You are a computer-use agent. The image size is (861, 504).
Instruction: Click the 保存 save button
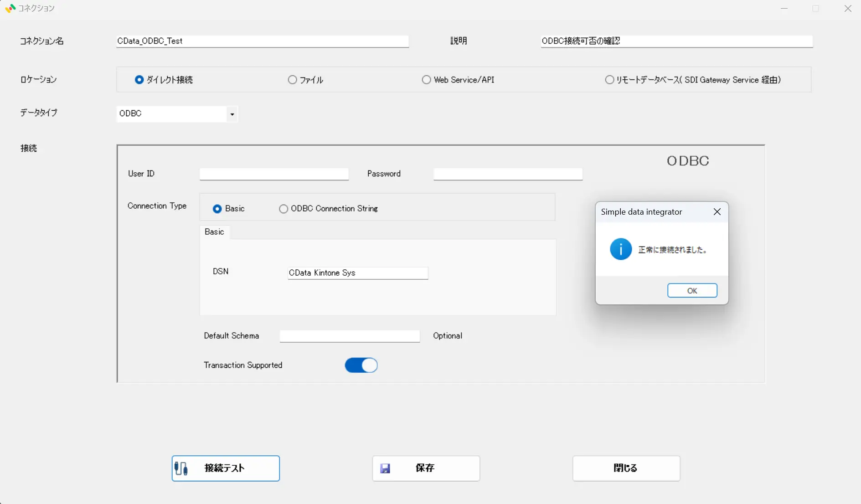[x=425, y=468]
